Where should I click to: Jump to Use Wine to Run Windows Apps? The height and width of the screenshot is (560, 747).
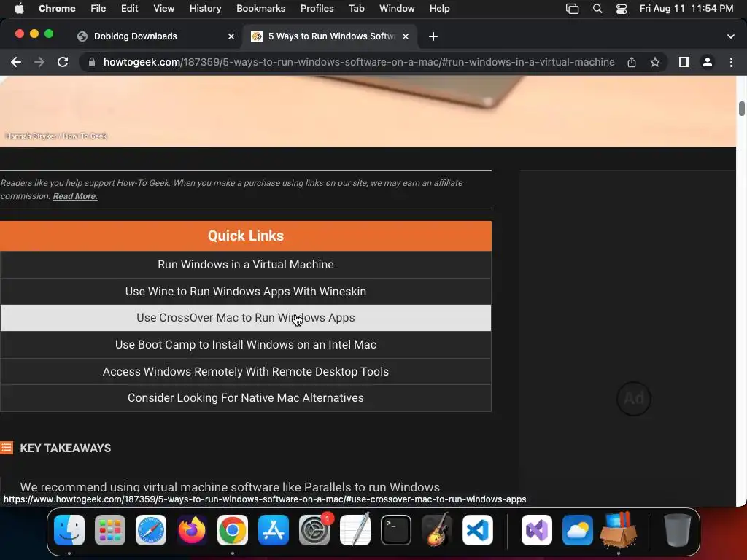(246, 291)
